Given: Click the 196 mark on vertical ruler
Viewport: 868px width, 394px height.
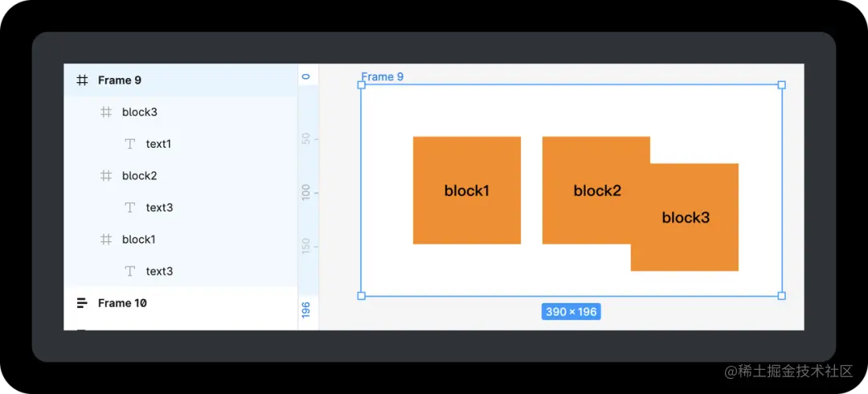Looking at the screenshot, I should [306, 310].
